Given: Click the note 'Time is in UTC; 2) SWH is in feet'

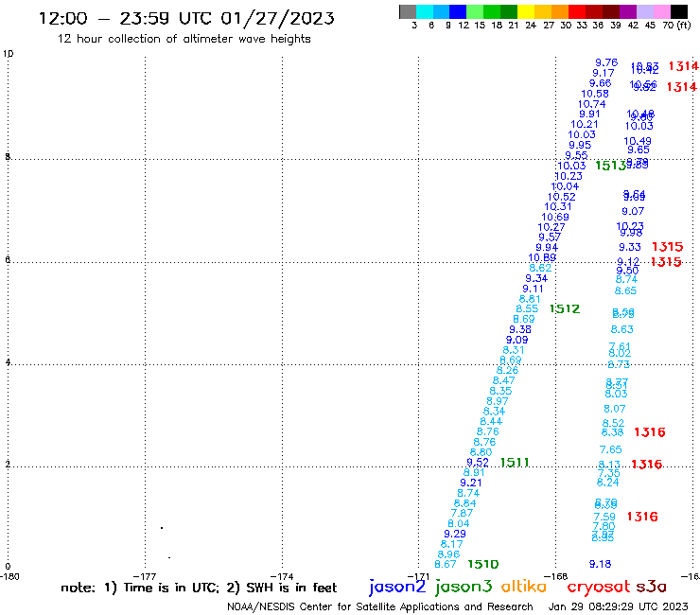Looking at the screenshot, I should pyautogui.click(x=231, y=588).
